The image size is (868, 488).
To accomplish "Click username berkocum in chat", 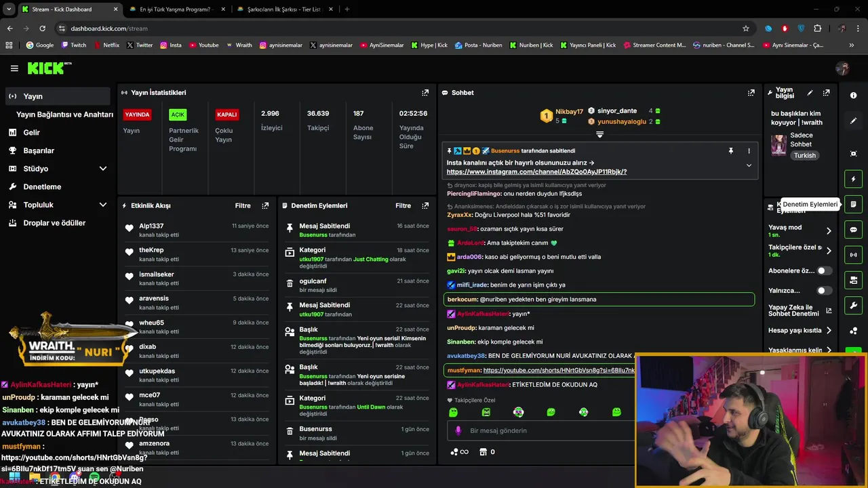I will (x=462, y=299).
